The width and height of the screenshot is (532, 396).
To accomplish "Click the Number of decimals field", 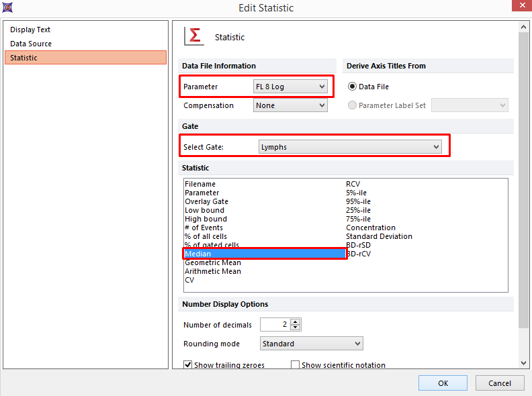I will pos(275,325).
